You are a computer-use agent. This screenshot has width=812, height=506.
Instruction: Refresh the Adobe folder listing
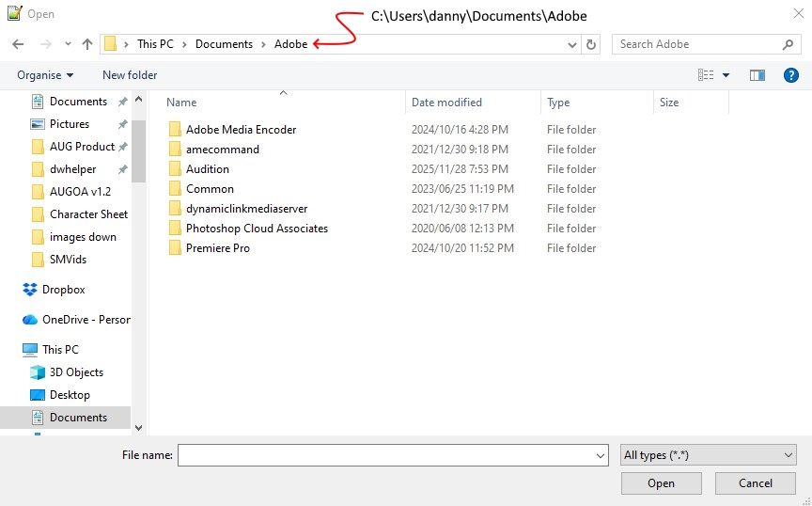(x=591, y=44)
